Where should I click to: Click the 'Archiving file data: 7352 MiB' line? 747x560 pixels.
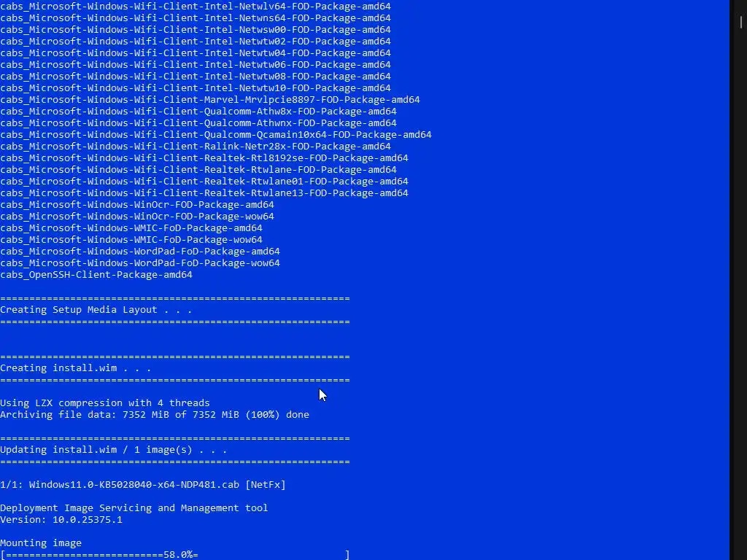coord(155,415)
